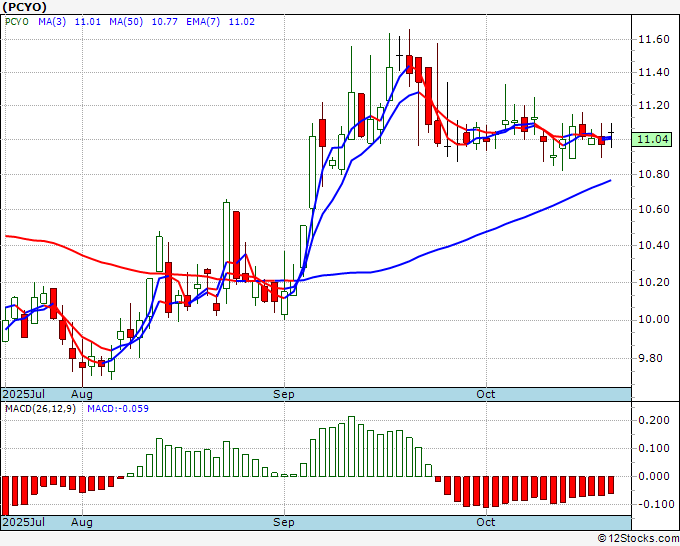Click the Oct label on price chart axis
The height and width of the screenshot is (546, 680).
point(486,394)
